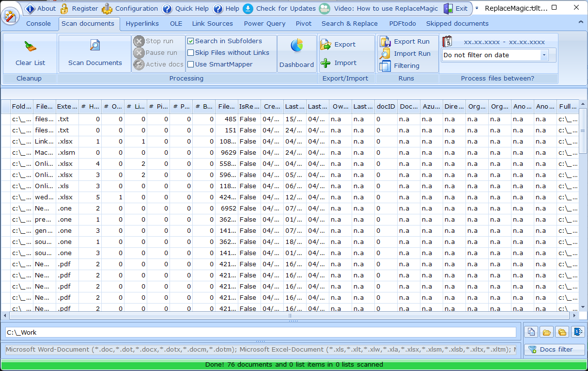
Task: Click the Docs filter button
Action: pyautogui.click(x=555, y=349)
